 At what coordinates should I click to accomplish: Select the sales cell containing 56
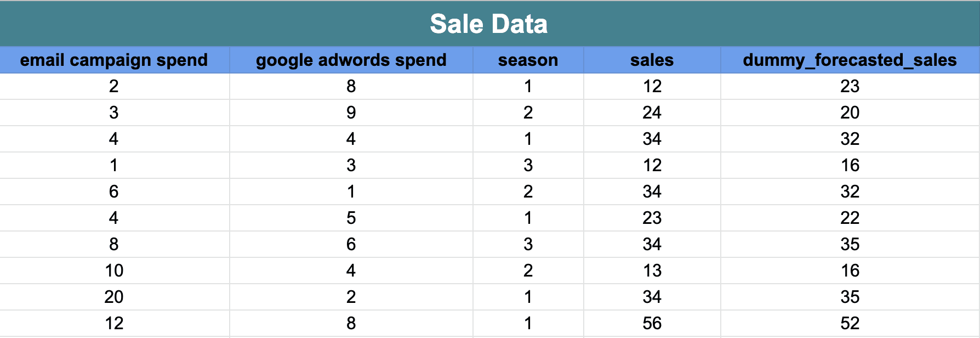tap(652, 323)
